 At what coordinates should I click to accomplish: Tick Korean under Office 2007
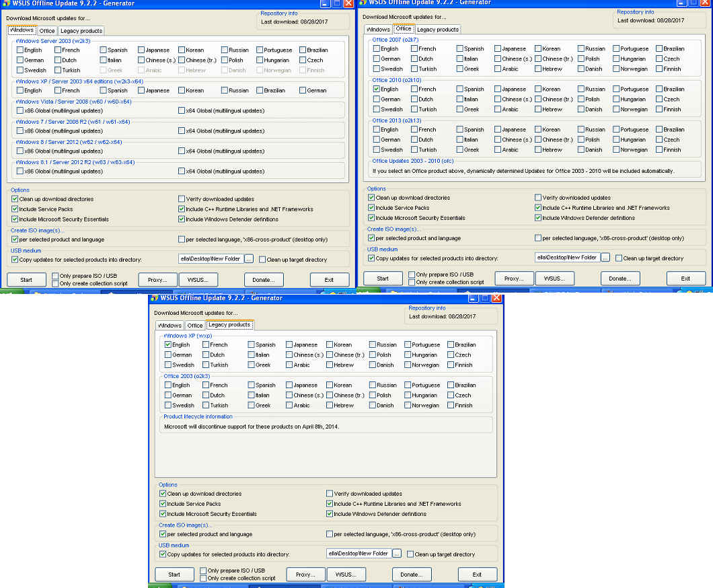[x=538, y=48]
